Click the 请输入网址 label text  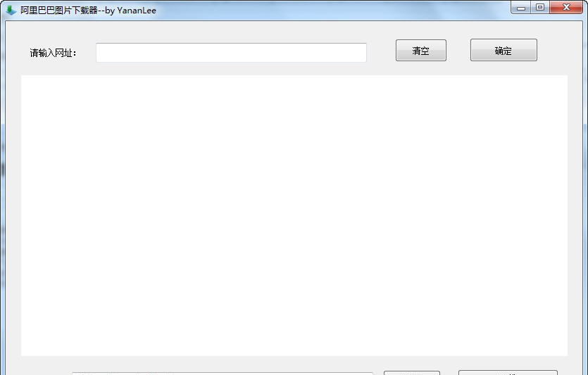coord(53,53)
